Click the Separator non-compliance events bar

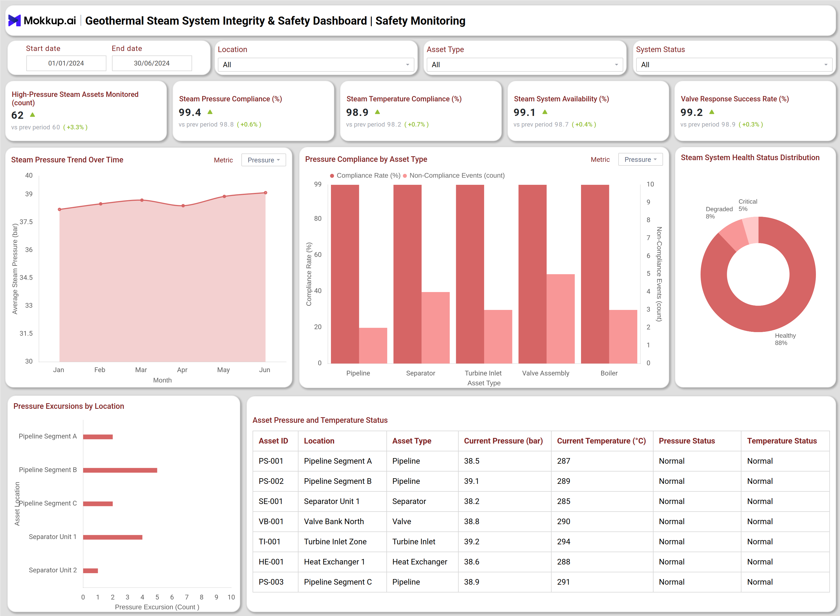(x=435, y=328)
